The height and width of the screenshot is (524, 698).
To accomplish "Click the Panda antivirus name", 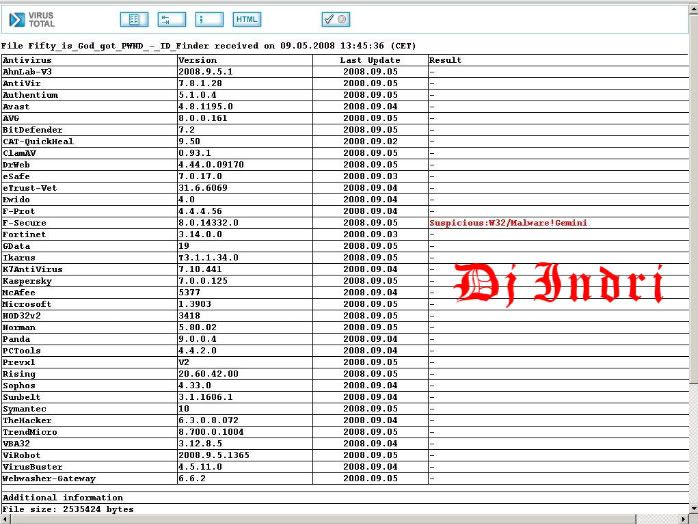I will (16, 339).
